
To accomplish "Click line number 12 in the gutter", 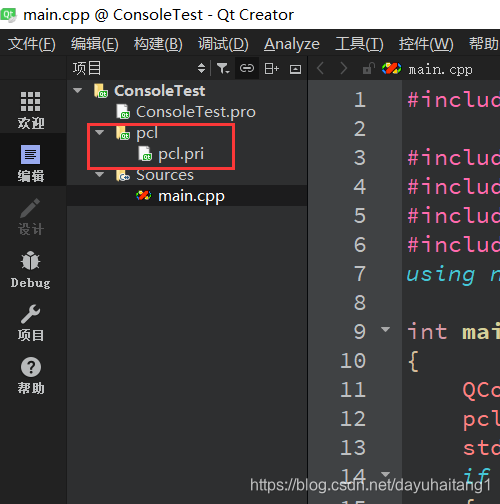I will (x=353, y=418).
